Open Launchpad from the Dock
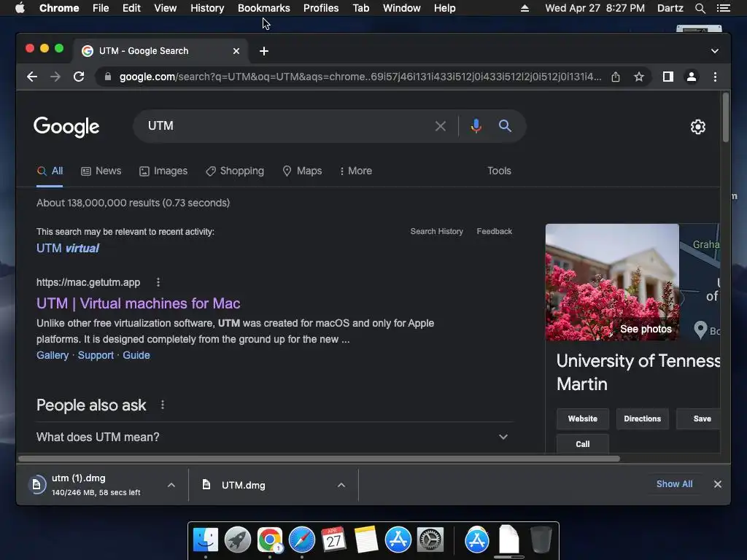 [238, 540]
